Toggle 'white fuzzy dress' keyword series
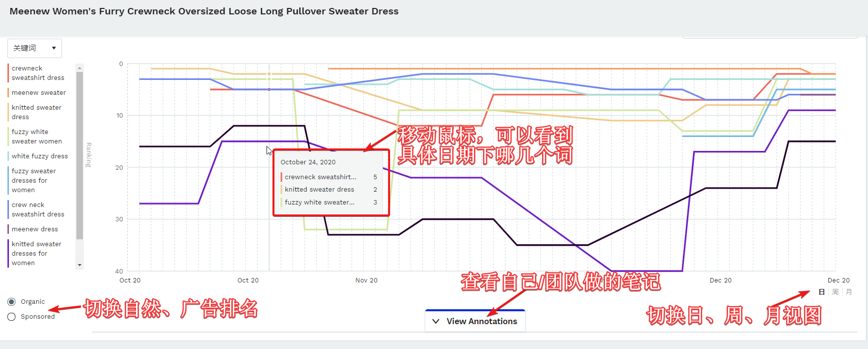868x349 pixels. pyautogui.click(x=40, y=156)
